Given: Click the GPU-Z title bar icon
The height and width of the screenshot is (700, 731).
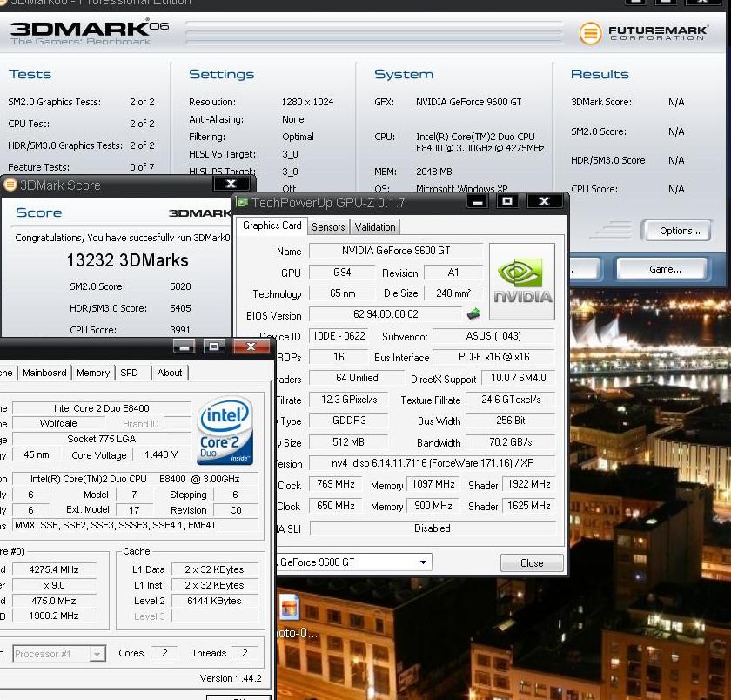Looking at the screenshot, I should pyautogui.click(x=242, y=202).
